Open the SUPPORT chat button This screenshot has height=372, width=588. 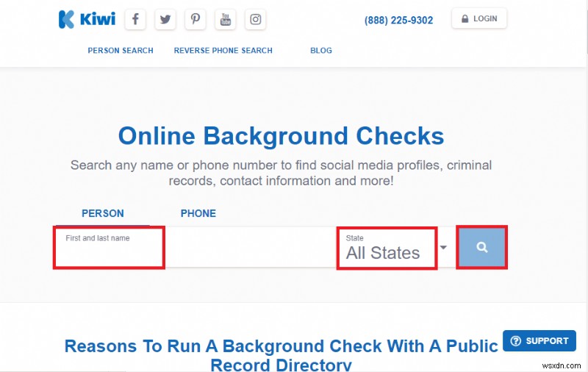539,340
